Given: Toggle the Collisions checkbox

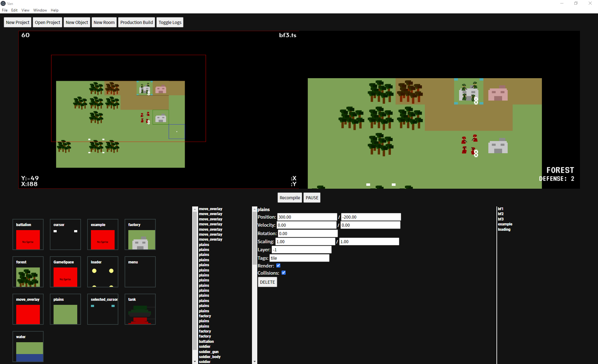Looking at the screenshot, I should 283,273.
